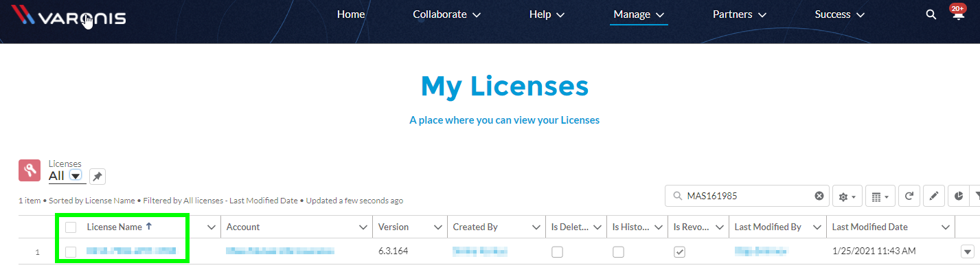
Task: Sort by the Version column header
Action: 394,227
